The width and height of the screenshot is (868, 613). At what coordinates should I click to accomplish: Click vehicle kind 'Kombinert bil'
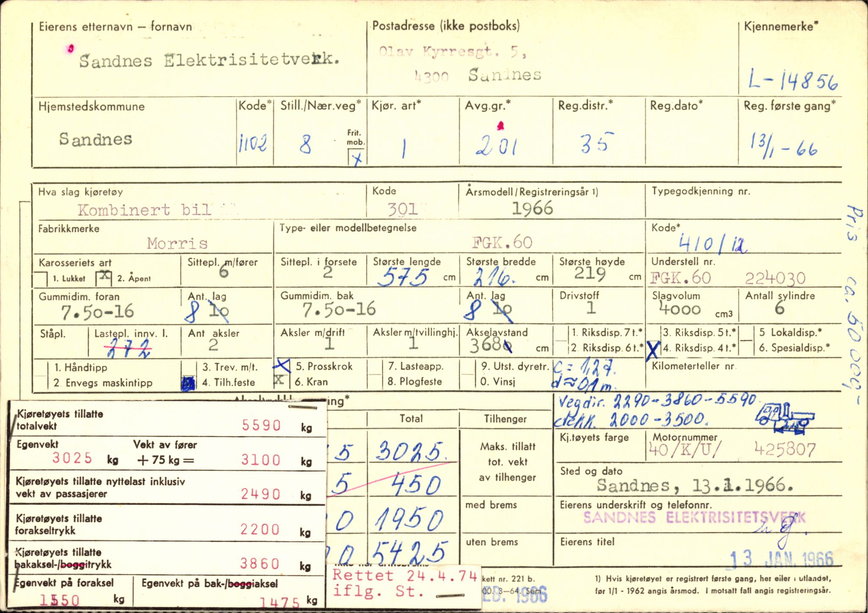click(x=144, y=210)
